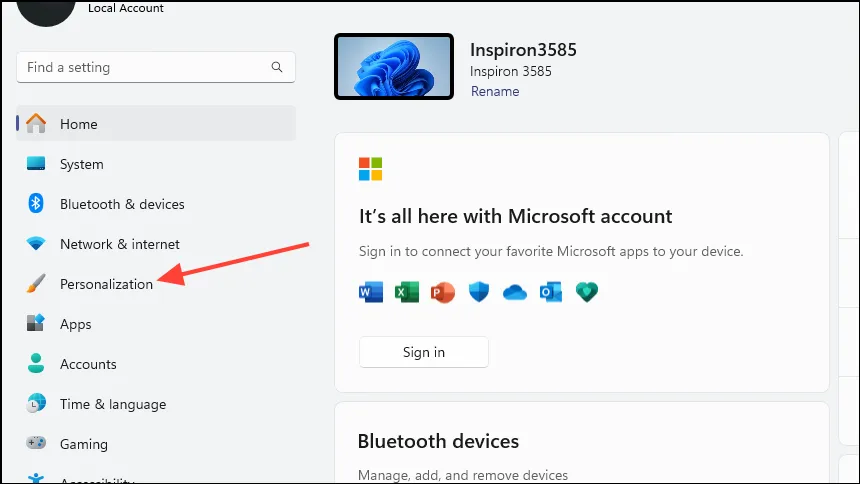This screenshot has height=484, width=860.
Task: Click the Outlook app icon
Action: [550, 292]
